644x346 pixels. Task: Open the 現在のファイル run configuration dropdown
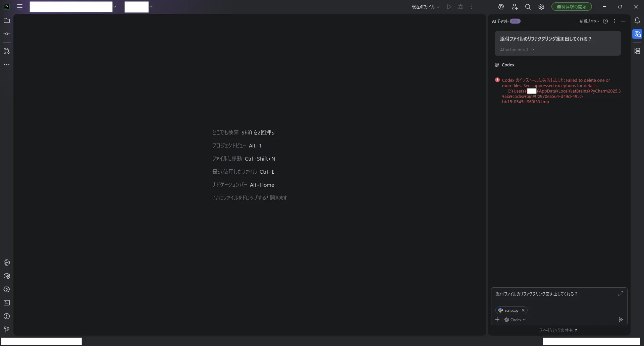coord(426,7)
